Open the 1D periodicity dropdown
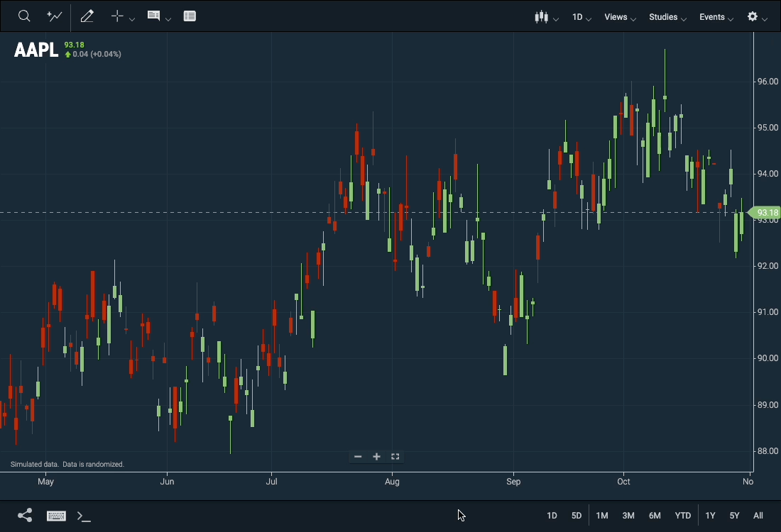The height and width of the screenshot is (532, 781). pyautogui.click(x=581, y=17)
